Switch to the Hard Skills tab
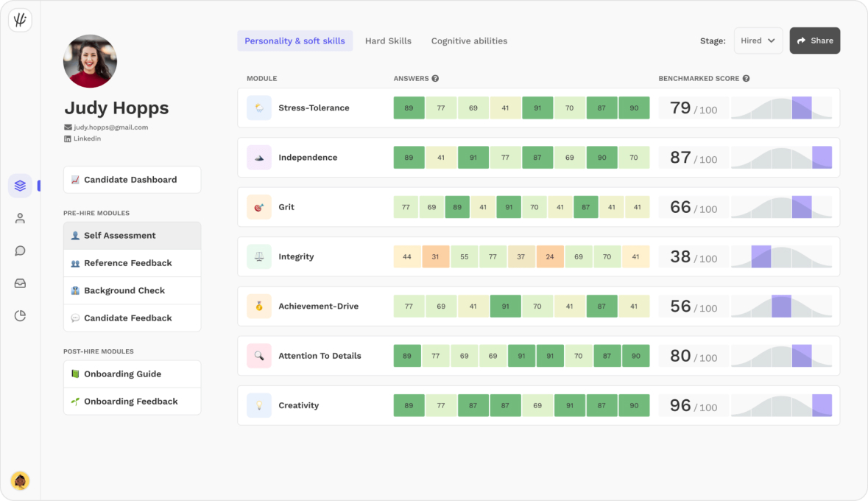Image resolution: width=868 pixels, height=501 pixels. pyautogui.click(x=388, y=41)
